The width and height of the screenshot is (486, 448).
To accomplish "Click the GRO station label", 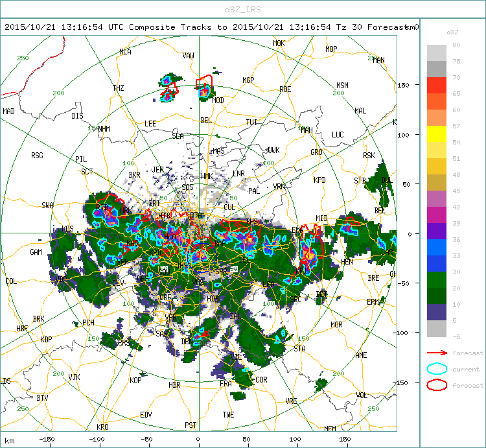I will point(316,152).
